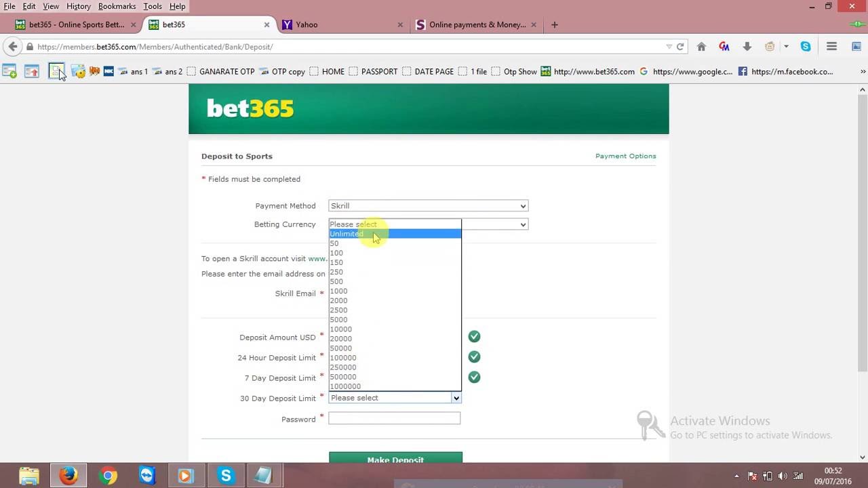Viewport: 868px width, 488px height.
Task: Open the downloads arrow icon
Action: coord(747,47)
